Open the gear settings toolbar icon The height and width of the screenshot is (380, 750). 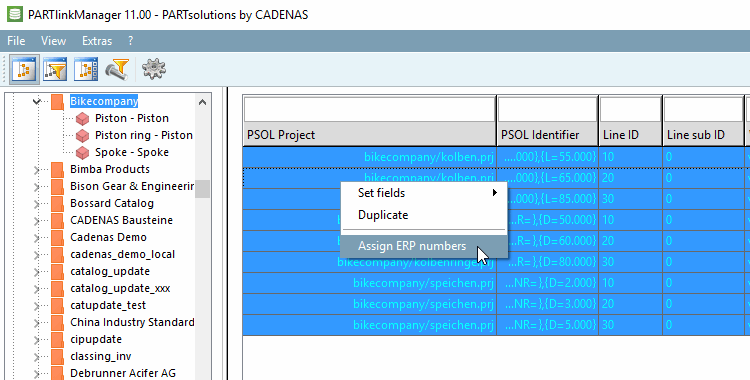pyautogui.click(x=154, y=69)
